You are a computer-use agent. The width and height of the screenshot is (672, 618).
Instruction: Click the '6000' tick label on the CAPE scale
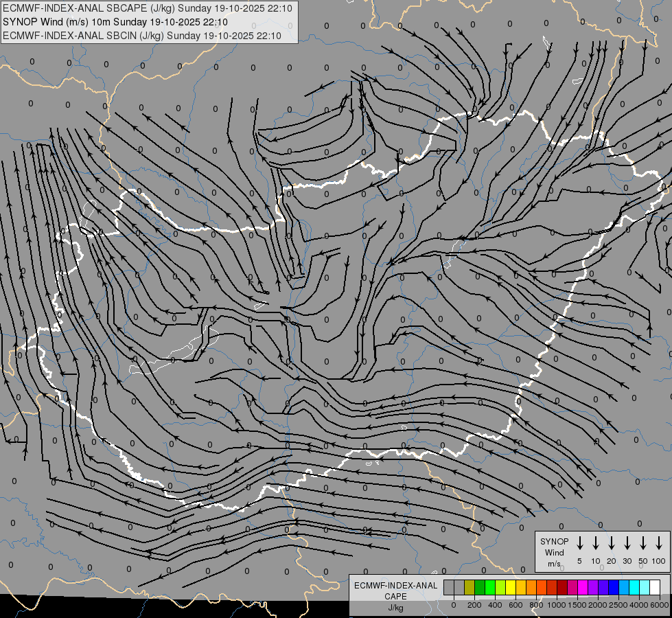coord(659,605)
